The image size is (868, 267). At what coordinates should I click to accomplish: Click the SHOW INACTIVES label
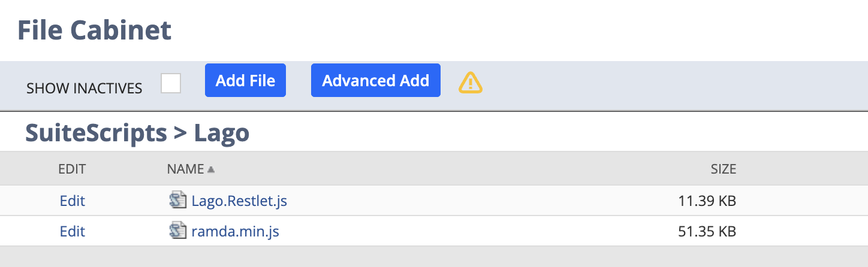click(85, 89)
